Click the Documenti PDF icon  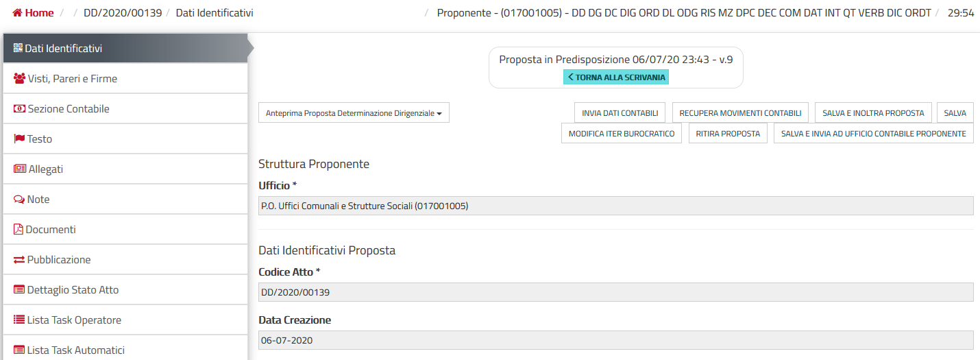tap(19, 230)
